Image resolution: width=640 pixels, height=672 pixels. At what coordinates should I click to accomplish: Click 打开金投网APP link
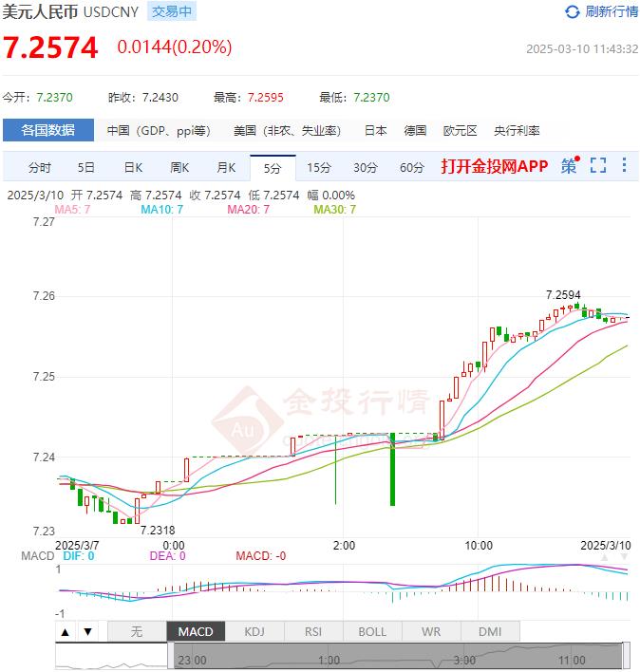point(495,167)
